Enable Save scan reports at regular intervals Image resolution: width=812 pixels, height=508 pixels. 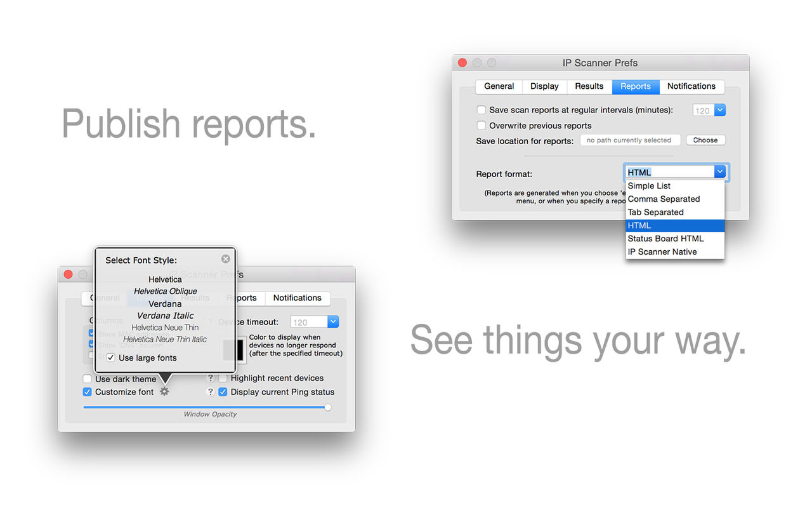pyautogui.click(x=481, y=110)
